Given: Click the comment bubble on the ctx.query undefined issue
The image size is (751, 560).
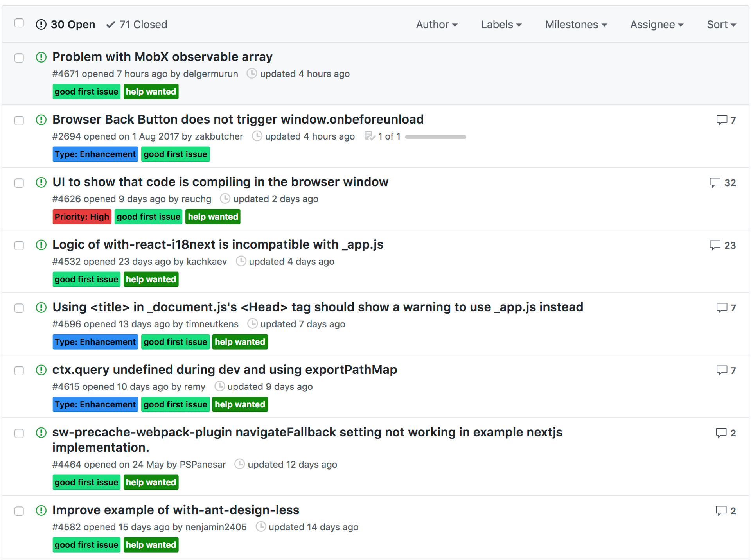Looking at the screenshot, I should tap(722, 370).
